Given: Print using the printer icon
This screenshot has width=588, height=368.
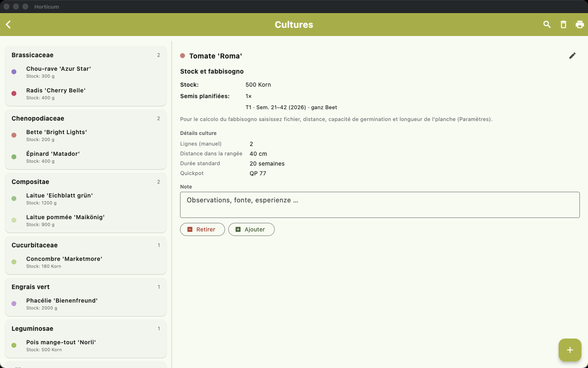Looking at the screenshot, I should point(580,24).
